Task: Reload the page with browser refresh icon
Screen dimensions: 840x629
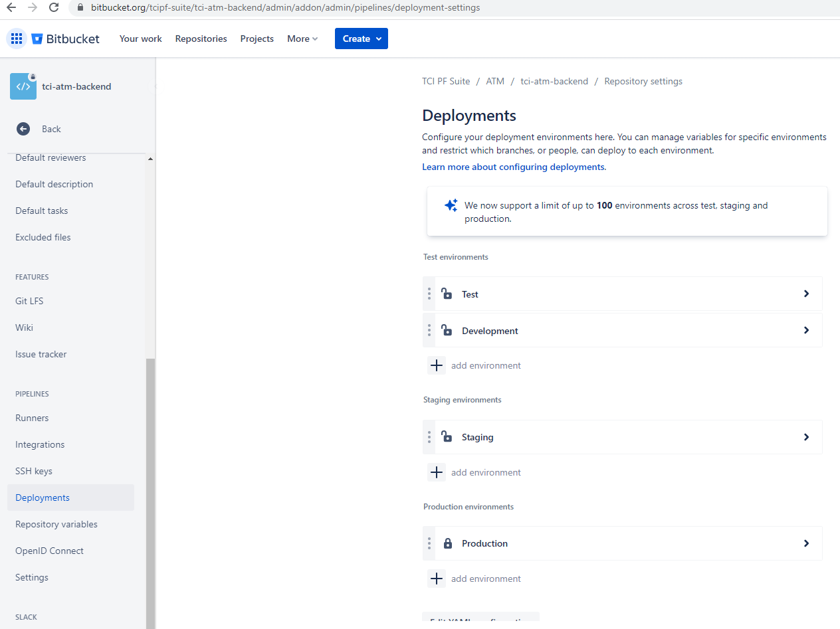Action: point(54,8)
